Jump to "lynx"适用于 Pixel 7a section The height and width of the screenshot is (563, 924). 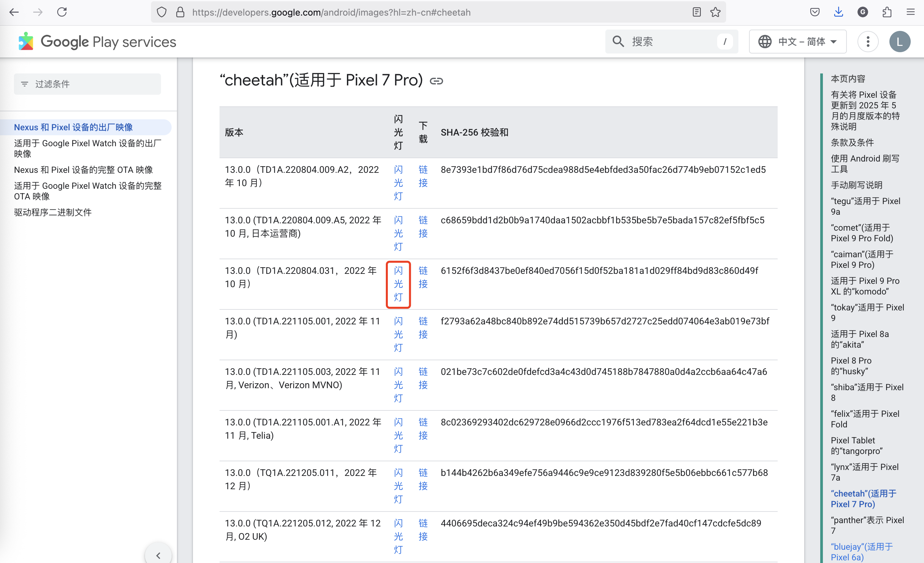coord(864,472)
